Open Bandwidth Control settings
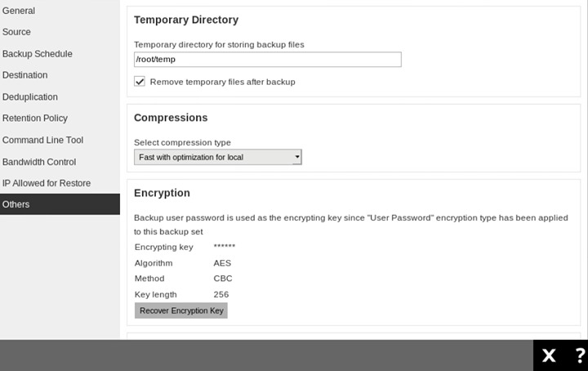 (x=39, y=162)
